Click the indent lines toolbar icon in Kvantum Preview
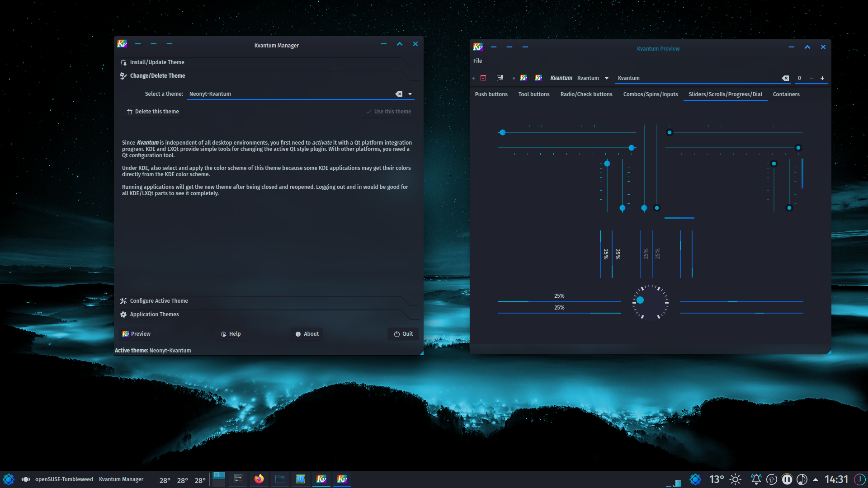The image size is (868, 488). [x=500, y=78]
